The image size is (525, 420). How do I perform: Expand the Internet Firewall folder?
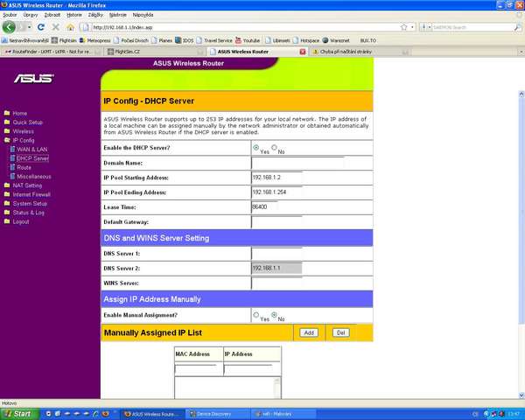pos(7,194)
